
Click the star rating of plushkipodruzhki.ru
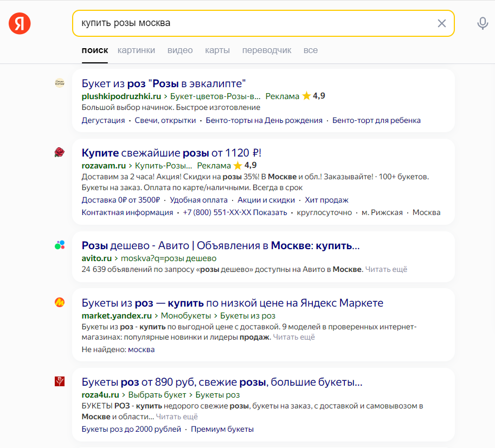313,96
